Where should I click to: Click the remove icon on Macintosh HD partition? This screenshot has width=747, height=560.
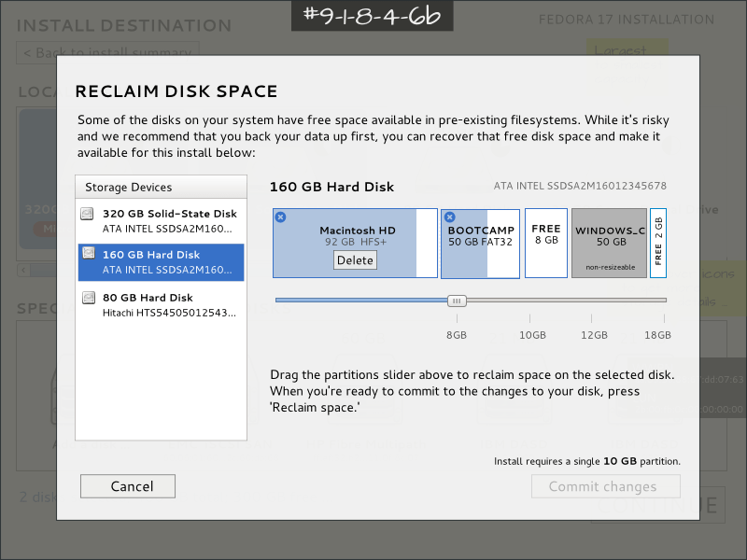point(281,217)
